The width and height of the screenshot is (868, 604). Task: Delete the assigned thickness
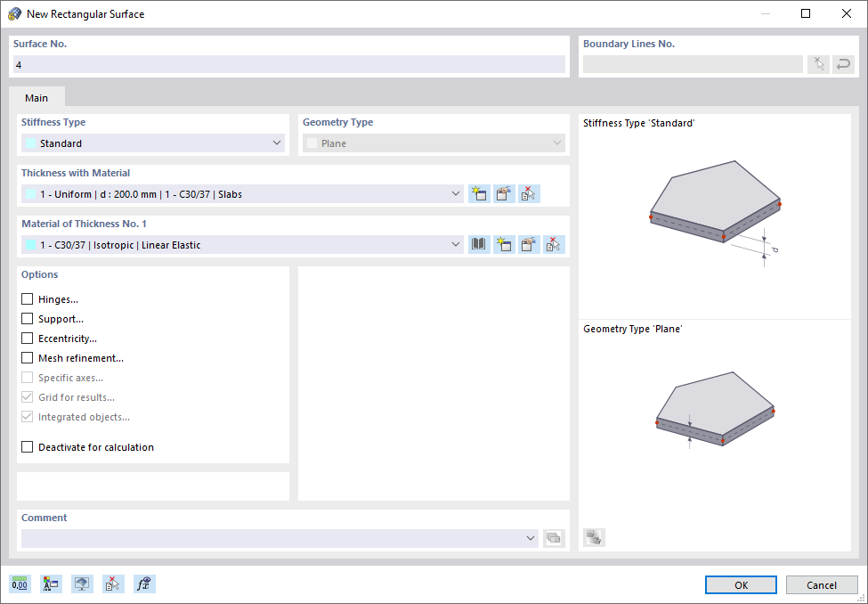point(529,193)
